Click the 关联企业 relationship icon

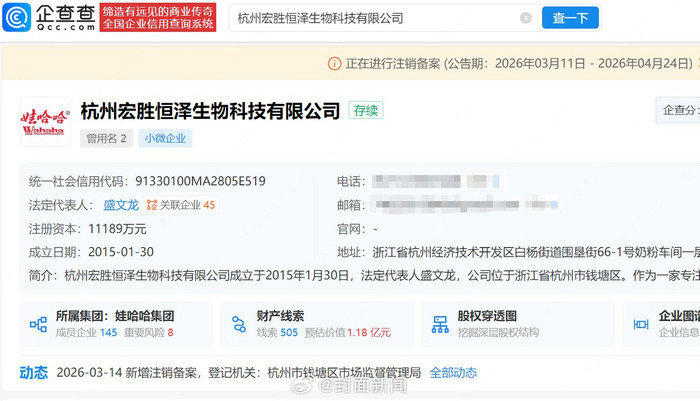point(152,205)
